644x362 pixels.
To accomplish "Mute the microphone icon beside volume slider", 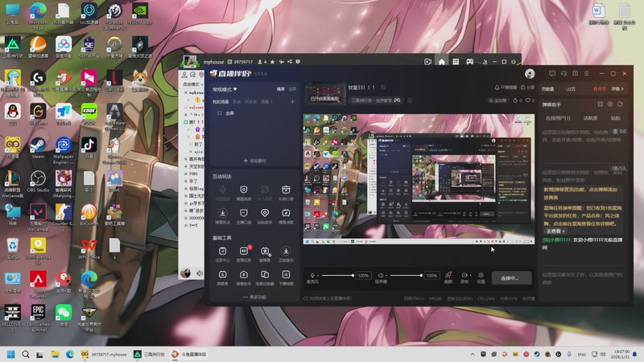I will pos(312,275).
